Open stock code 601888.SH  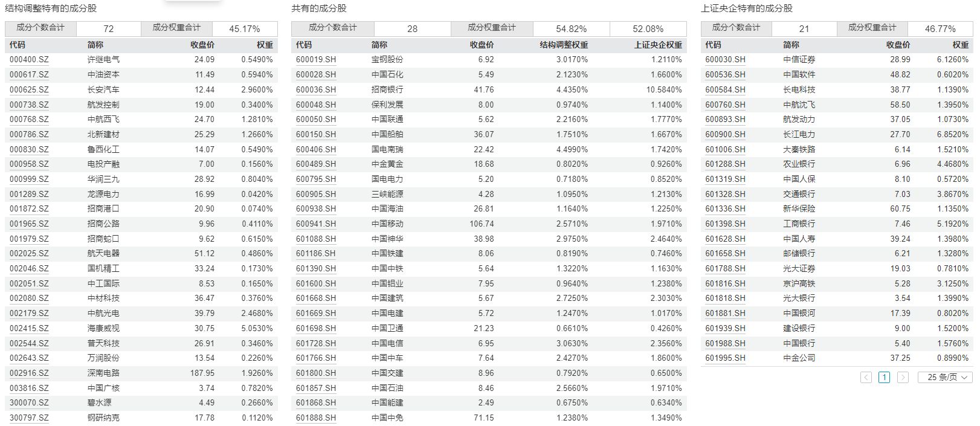(316, 418)
